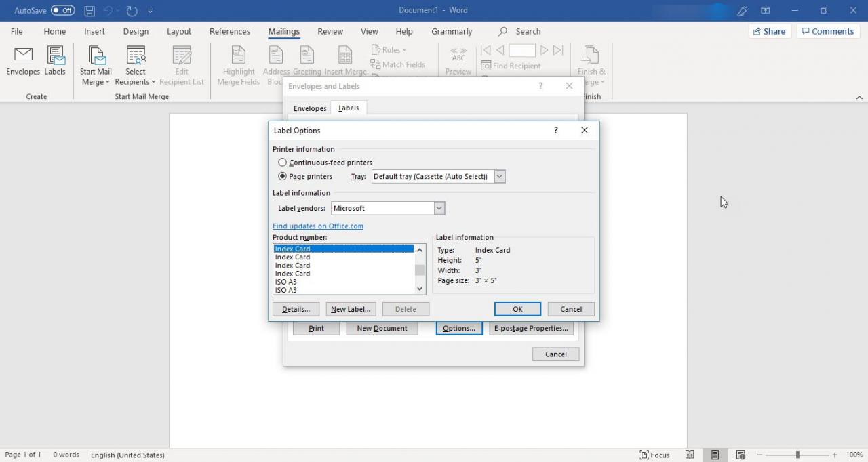Click product list scroll up arrow
This screenshot has width=868, height=462.
pos(420,249)
